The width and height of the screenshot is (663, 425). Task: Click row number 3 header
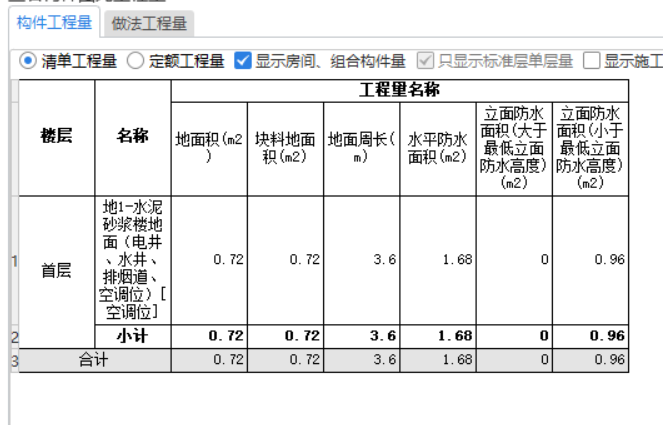[x=14, y=361]
